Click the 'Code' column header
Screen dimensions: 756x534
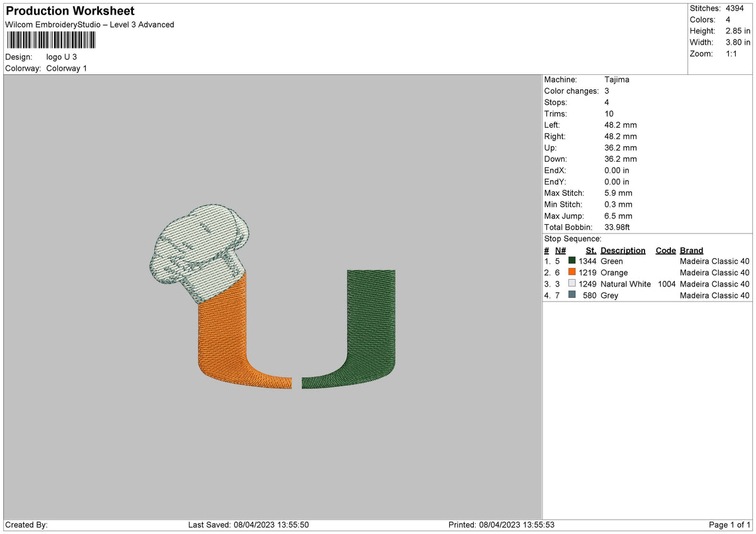tap(665, 250)
